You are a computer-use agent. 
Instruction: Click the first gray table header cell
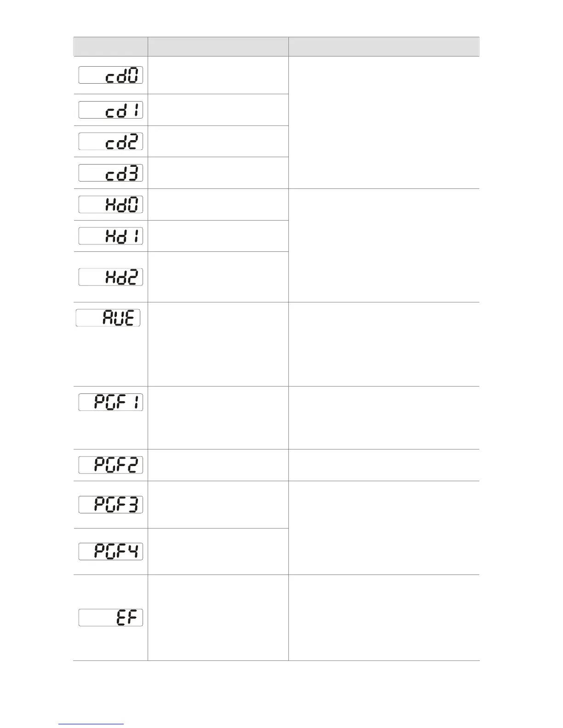pos(110,46)
